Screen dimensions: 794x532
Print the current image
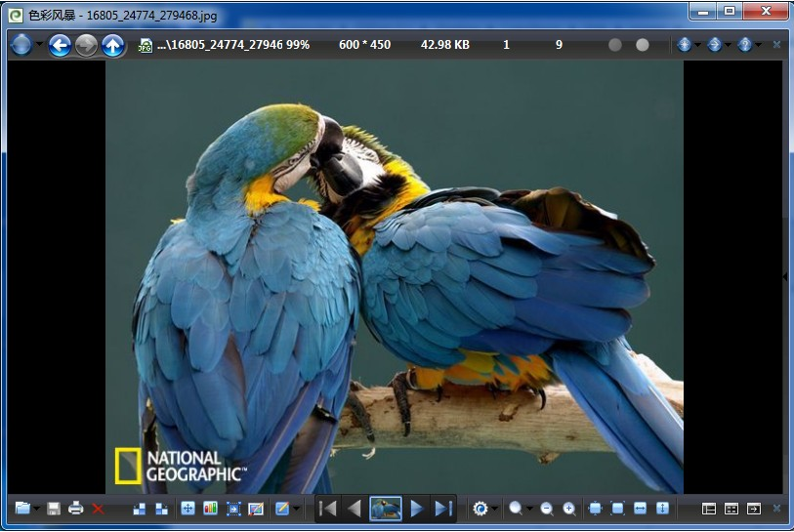pos(75,509)
